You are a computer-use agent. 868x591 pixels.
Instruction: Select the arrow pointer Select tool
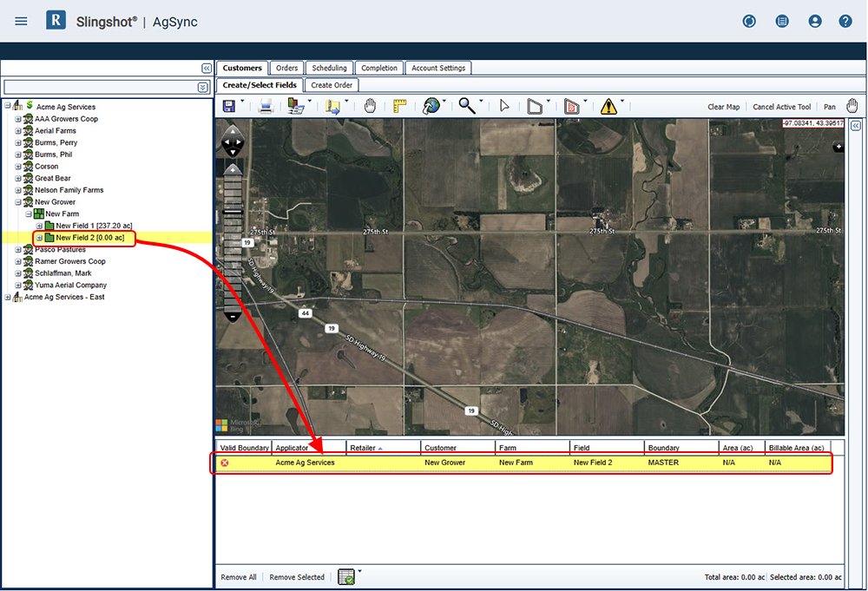(x=503, y=106)
